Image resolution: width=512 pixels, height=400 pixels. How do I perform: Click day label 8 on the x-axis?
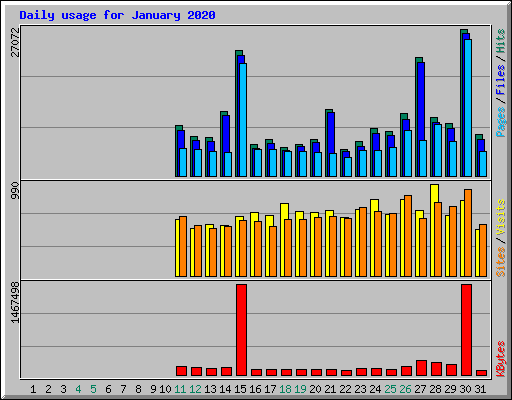point(138,389)
